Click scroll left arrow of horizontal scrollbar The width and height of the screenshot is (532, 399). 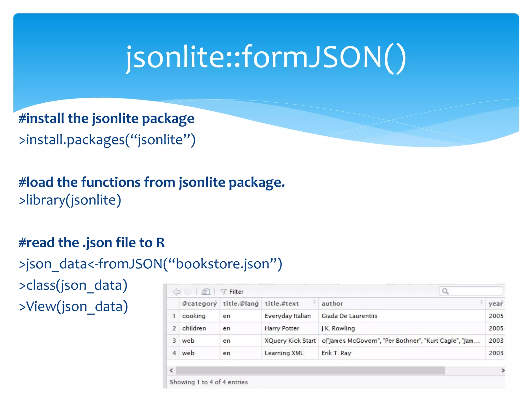coord(171,370)
